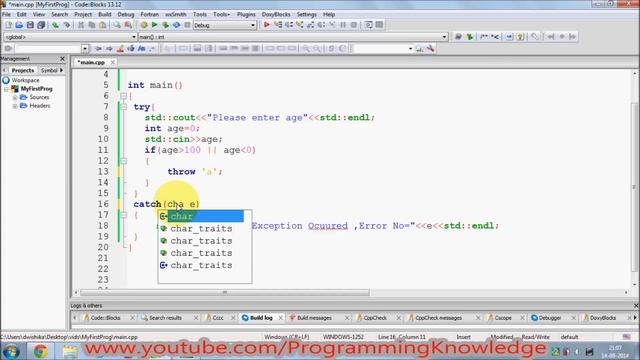640x360 pixels.
Task: Click the editor horizontal scrollbar
Action: tap(224, 293)
